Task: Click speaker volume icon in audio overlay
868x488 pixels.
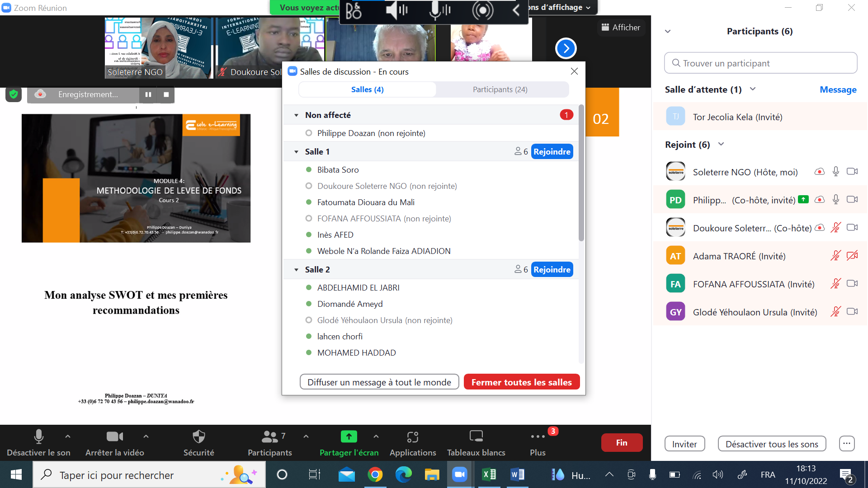Action: [396, 10]
